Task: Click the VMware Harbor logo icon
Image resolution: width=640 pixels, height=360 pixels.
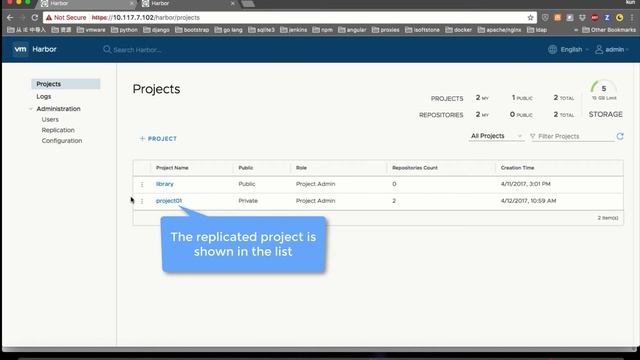Action: click(x=20, y=49)
